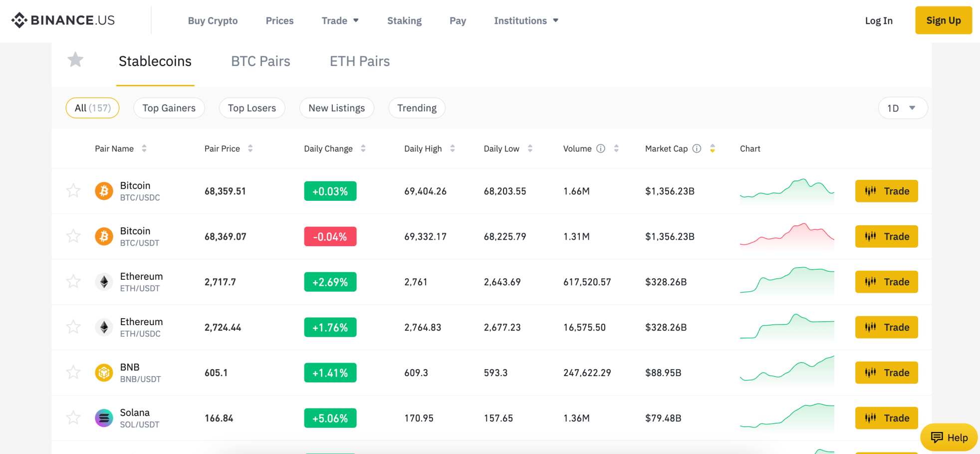The width and height of the screenshot is (980, 454).
Task: Select the Top Losers filter
Action: point(252,108)
